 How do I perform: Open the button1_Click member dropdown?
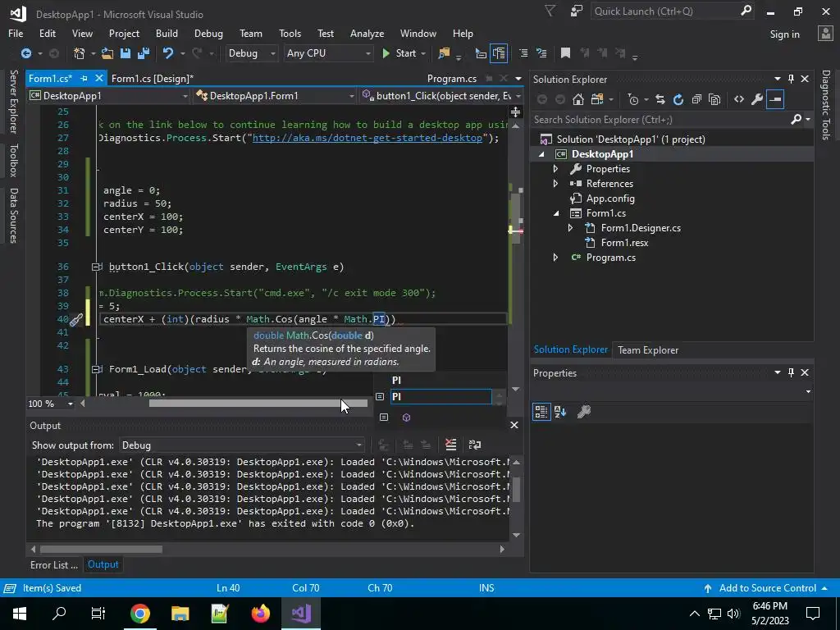coord(441,96)
